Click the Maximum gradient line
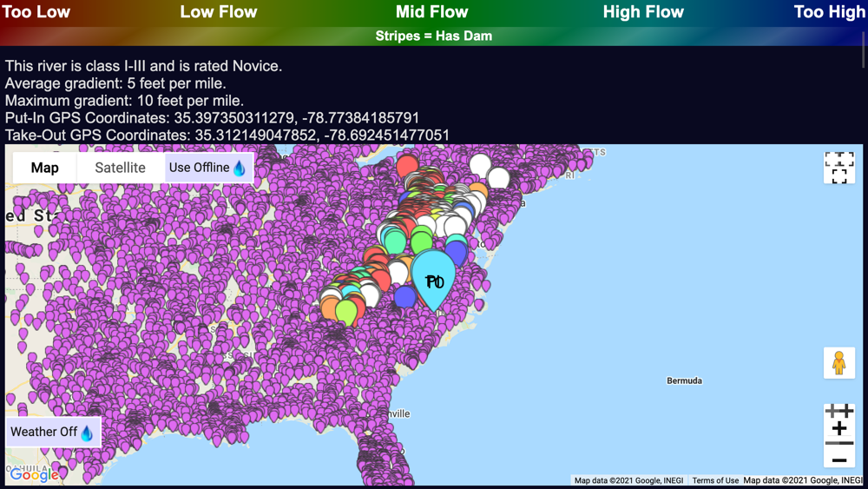The height and width of the screenshot is (489, 868). [124, 101]
